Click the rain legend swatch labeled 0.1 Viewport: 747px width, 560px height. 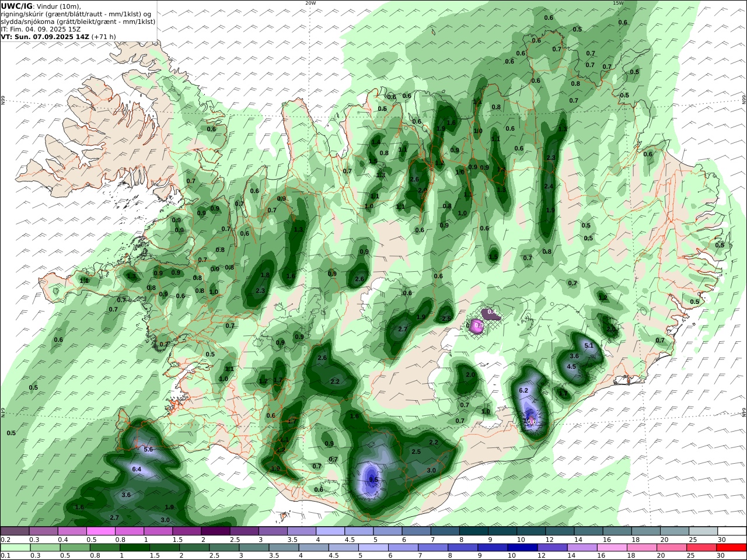[x=15, y=548]
